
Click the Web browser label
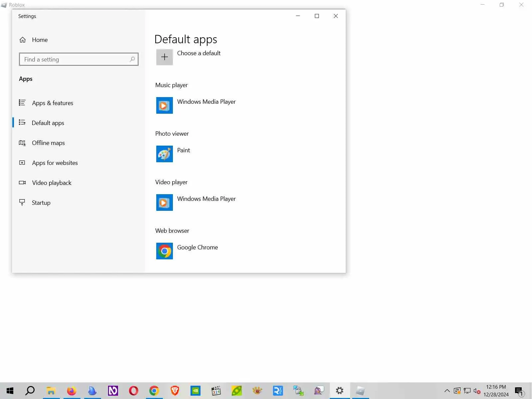(172, 231)
